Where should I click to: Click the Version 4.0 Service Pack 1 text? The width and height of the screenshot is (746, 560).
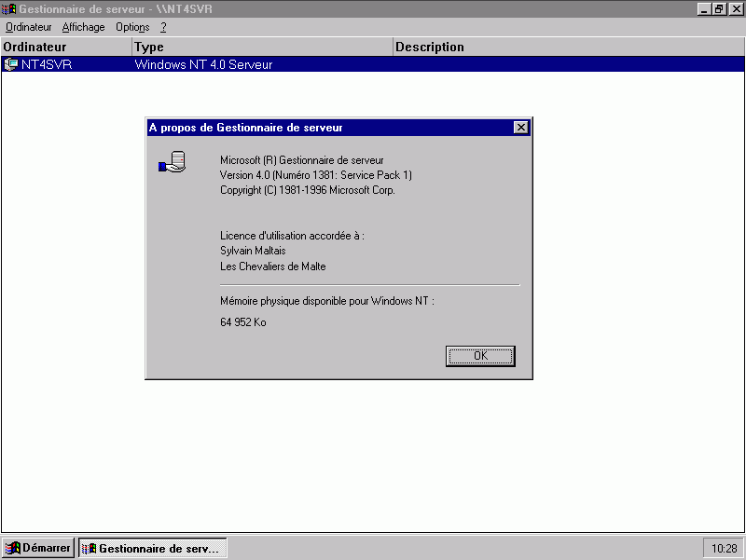(316, 175)
